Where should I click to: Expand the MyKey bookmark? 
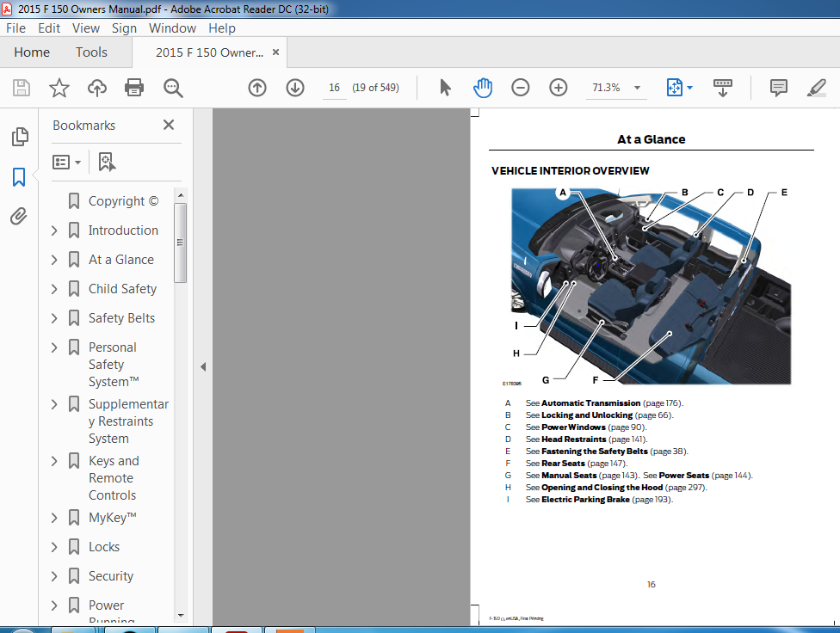pyautogui.click(x=54, y=518)
